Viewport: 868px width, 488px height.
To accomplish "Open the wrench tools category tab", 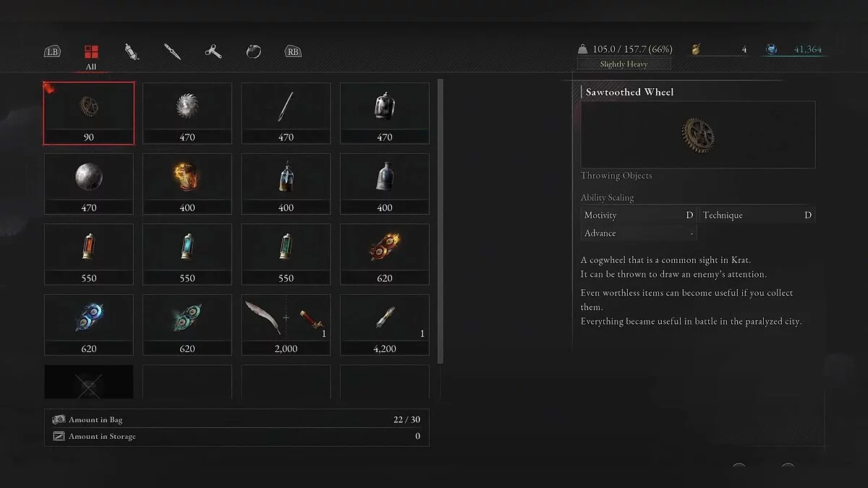I will pyautogui.click(x=213, y=52).
